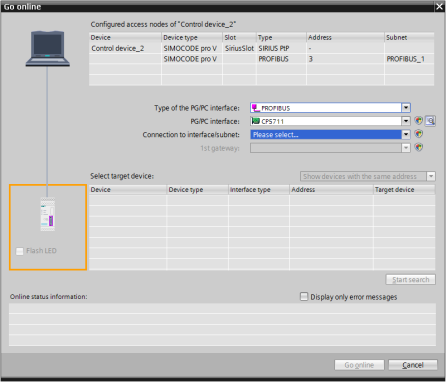The width and height of the screenshot is (446, 382).
Task: Click address cell 3
Action: [x=345, y=59]
